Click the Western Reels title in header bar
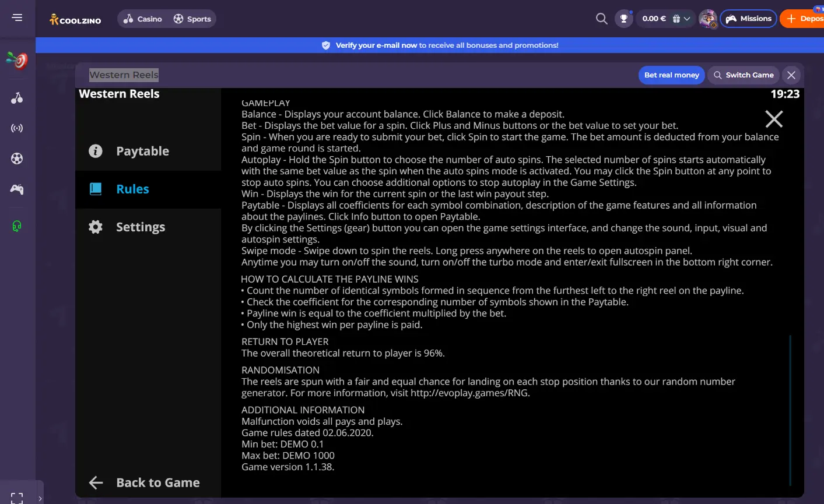824x504 pixels. pos(124,75)
